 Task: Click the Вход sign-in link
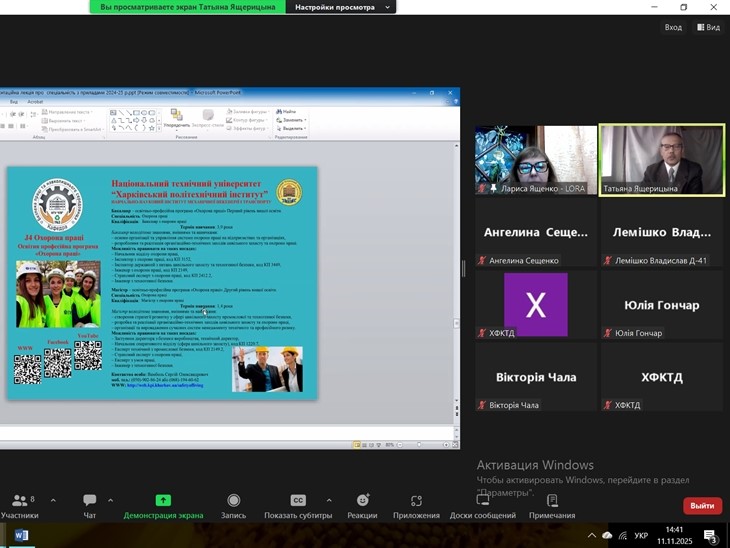[673, 27]
